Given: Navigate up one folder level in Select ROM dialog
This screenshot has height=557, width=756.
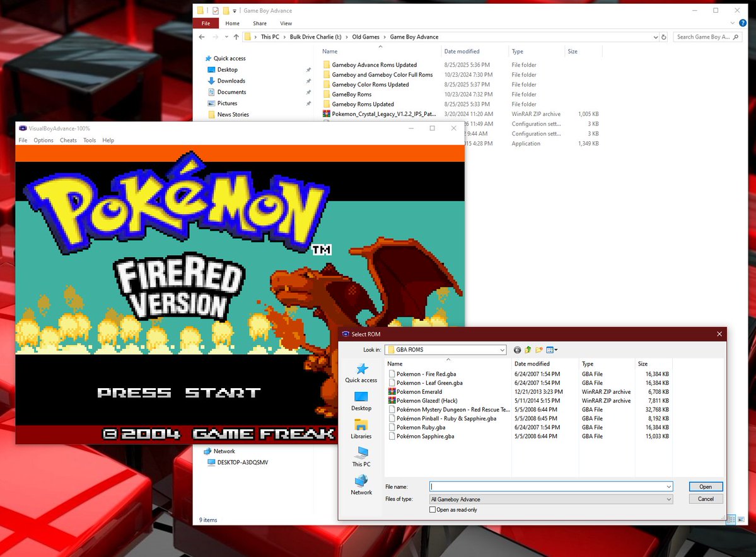Looking at the screenshot, I should click(527, 350).
